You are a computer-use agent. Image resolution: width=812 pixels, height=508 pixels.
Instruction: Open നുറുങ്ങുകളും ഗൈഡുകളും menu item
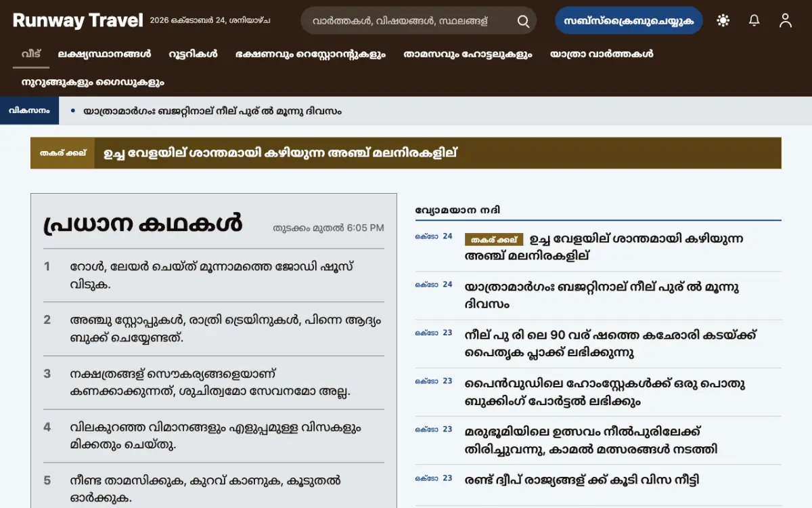(93, 83)
